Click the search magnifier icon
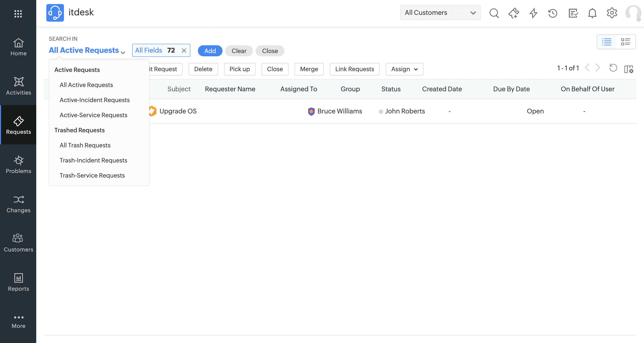The height and width of the screenshot is (343, 644). tap(494, 13)
